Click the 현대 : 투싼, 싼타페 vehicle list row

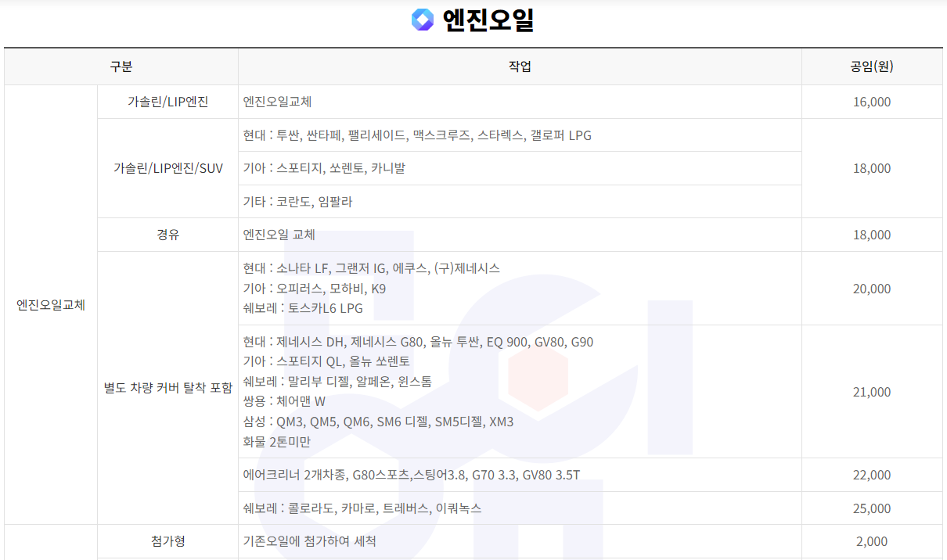[520, 135]
